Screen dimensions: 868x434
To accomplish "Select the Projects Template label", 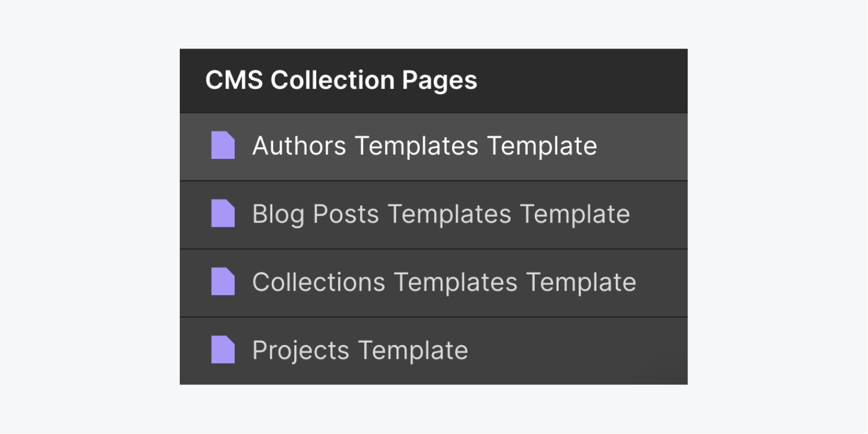I will 359,350.
